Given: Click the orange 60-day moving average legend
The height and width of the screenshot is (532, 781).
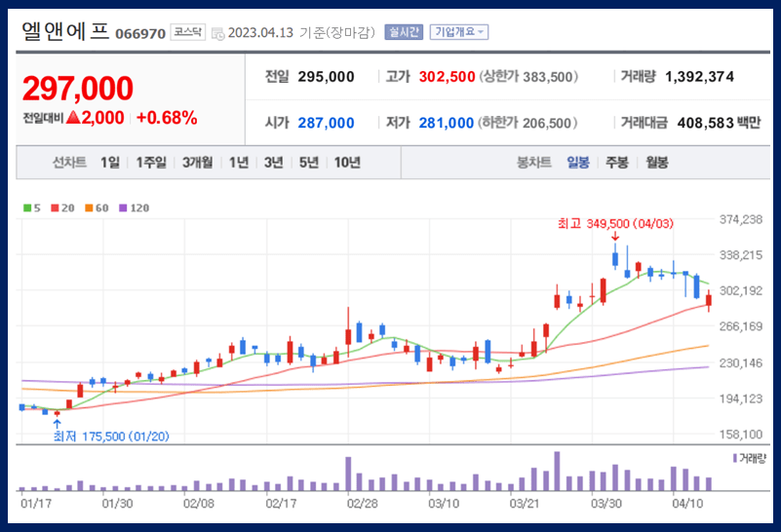Looking at the screenshot, I should 97,208.
